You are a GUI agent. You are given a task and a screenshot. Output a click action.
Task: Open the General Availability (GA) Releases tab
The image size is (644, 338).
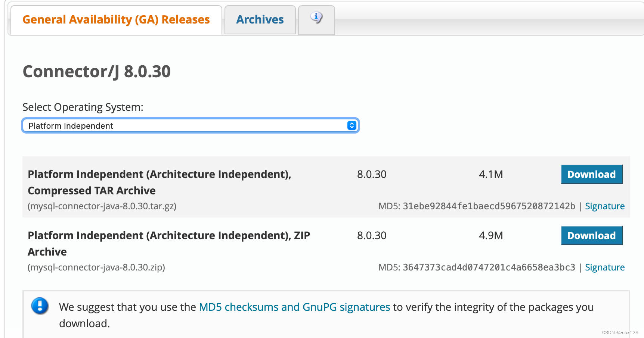[116, 20]
